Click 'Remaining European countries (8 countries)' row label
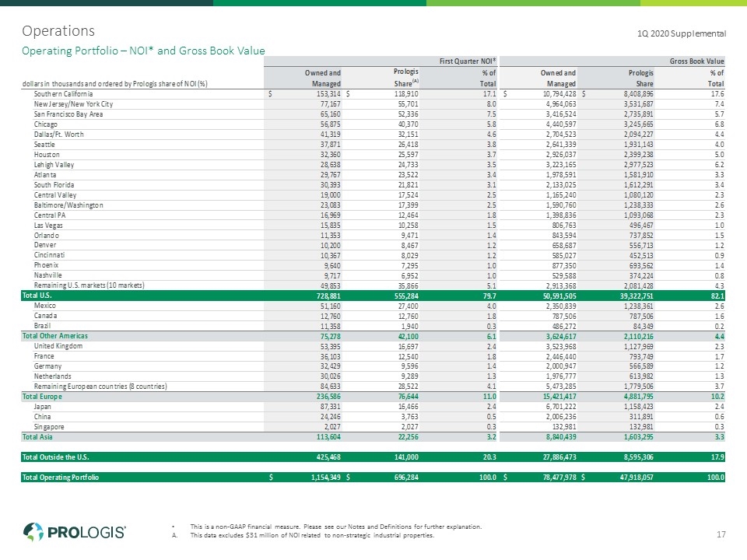The height and width of the screenshot is (560, 747). click(x=100, y=387)
